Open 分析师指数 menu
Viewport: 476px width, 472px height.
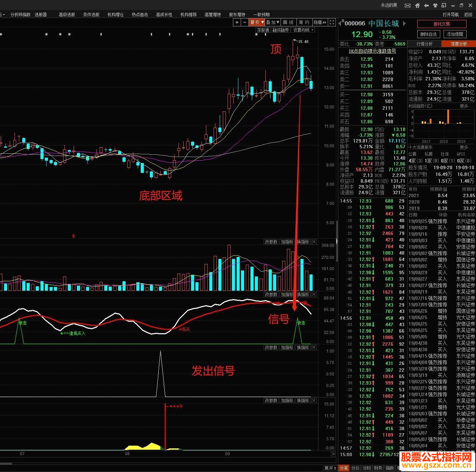point(20,15)
